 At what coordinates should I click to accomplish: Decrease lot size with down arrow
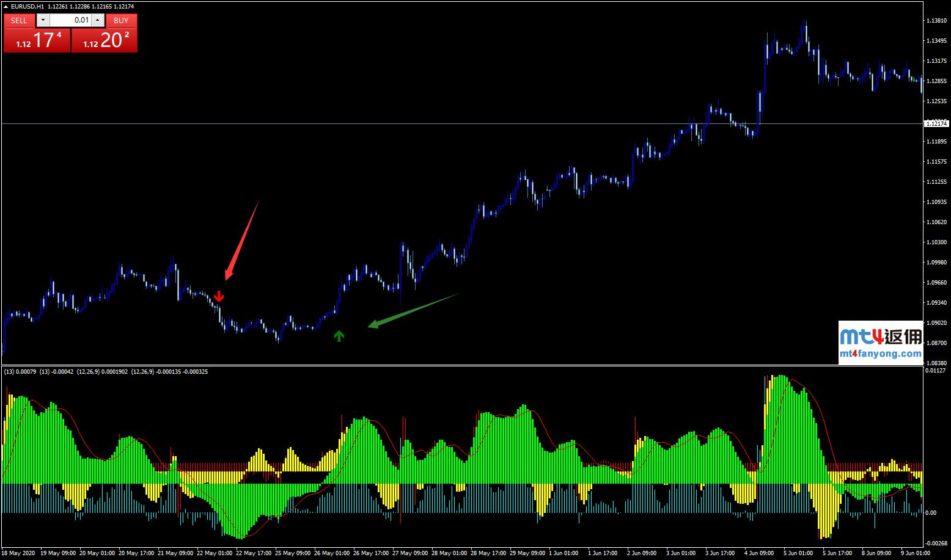pos(43,20)
